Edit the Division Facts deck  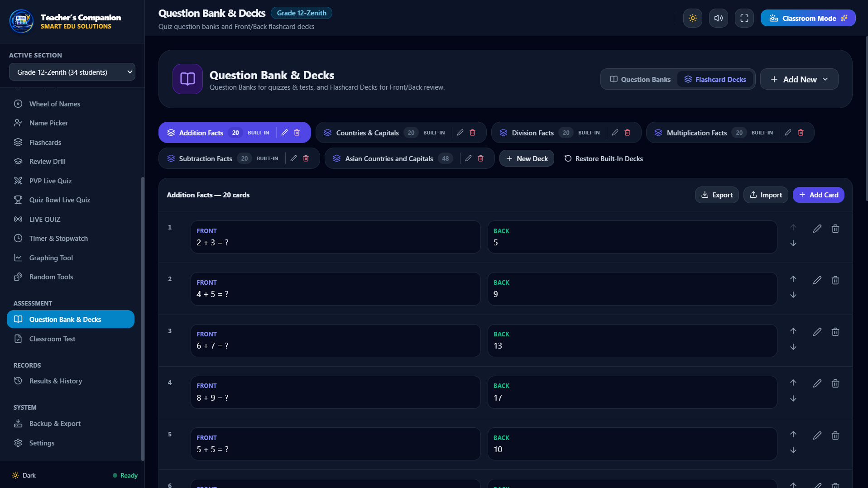coord(615,133)
